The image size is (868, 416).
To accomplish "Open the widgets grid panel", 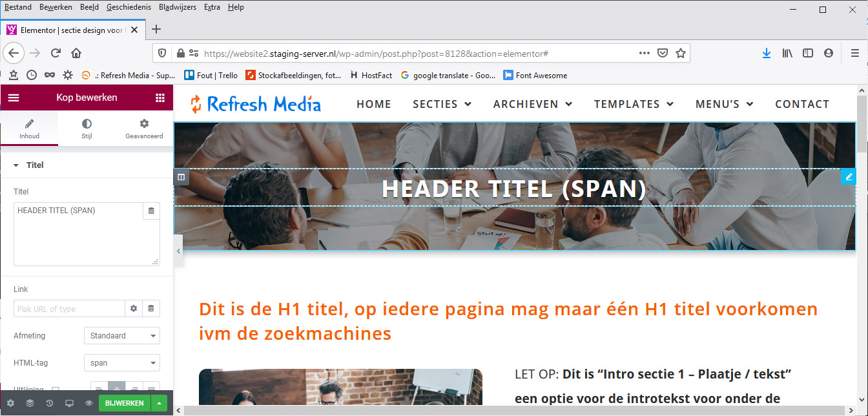I will point(160,98).
